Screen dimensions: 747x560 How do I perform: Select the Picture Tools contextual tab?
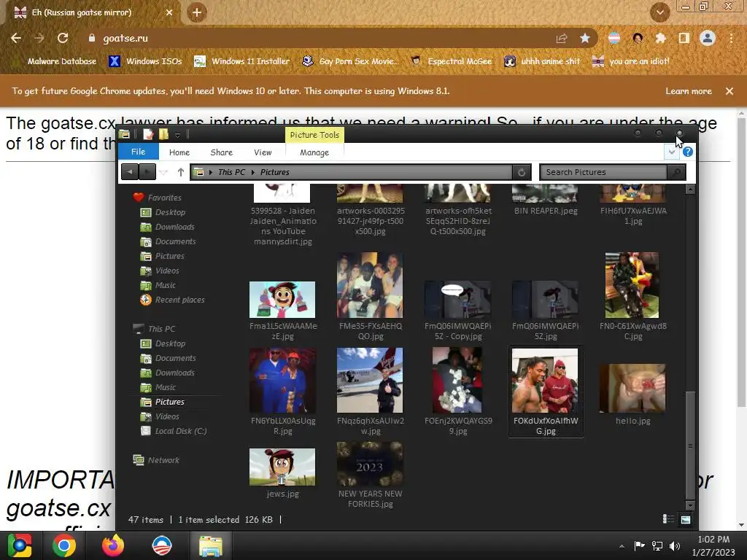click(314, 135)
